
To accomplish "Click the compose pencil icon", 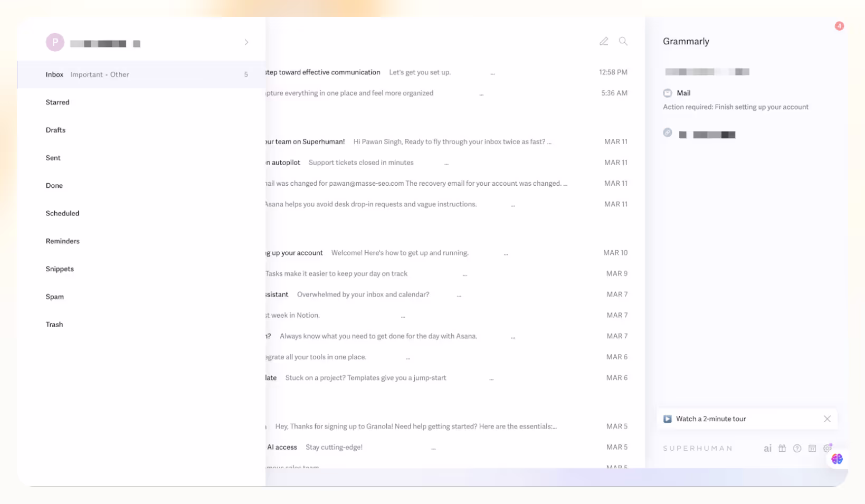I will 604,41.
